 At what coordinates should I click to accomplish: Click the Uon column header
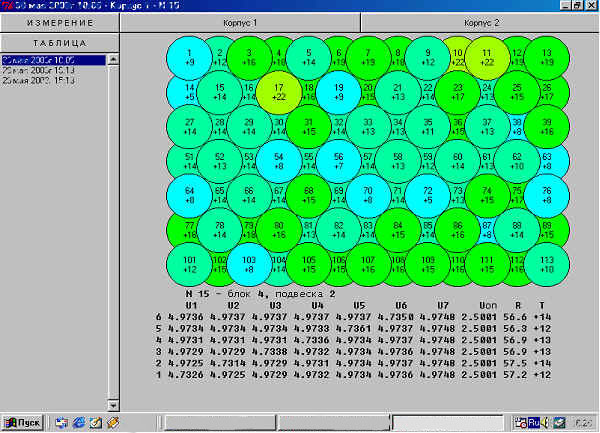tap(488, 306)
